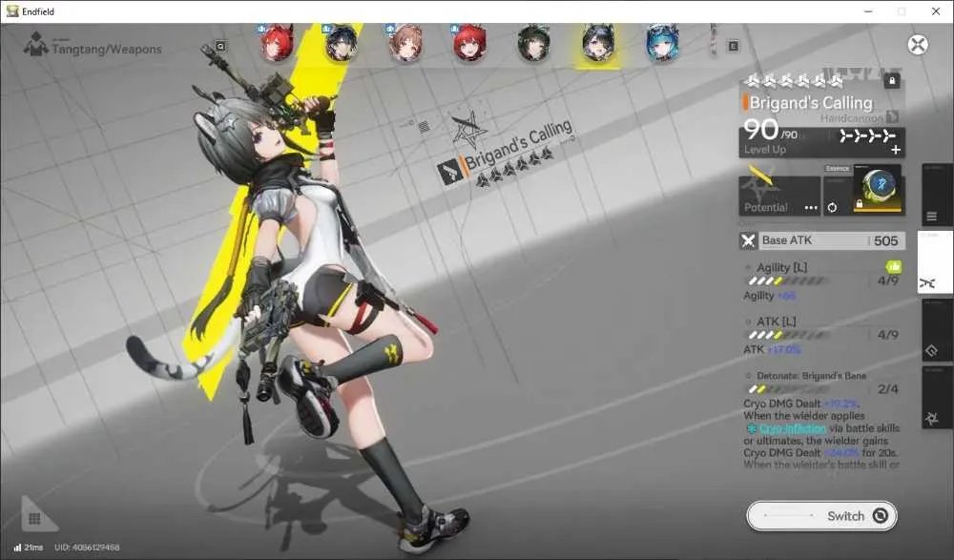
Task: Click the plus icon on the level bar
Action: coord(896,150)
